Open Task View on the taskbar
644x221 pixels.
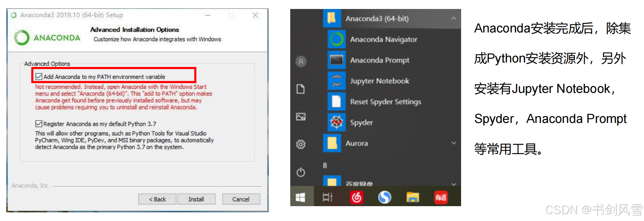pos(327,197)
